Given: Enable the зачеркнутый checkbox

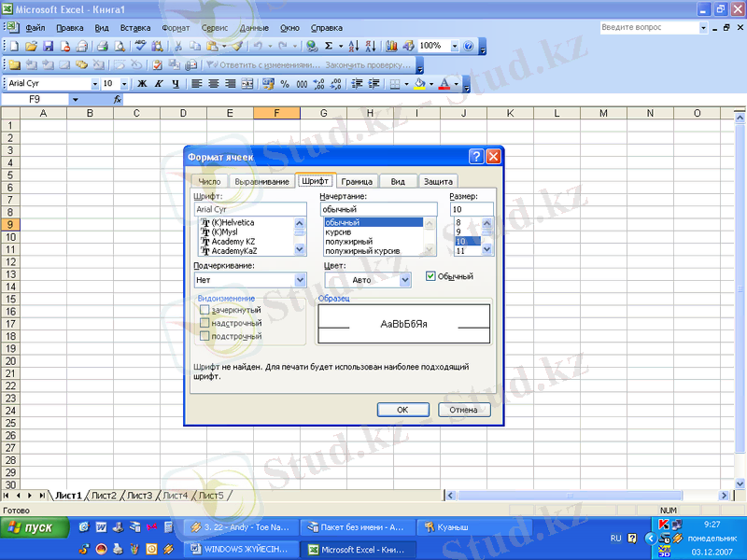Looking at the screenshot, I should [x=204, y=310].
